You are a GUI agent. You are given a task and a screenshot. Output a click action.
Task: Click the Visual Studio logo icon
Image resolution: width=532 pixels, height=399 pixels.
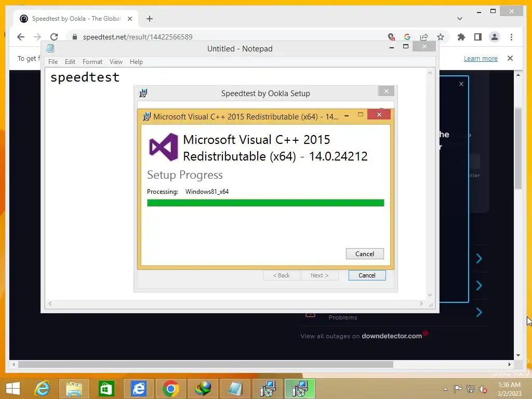point(164,147)
